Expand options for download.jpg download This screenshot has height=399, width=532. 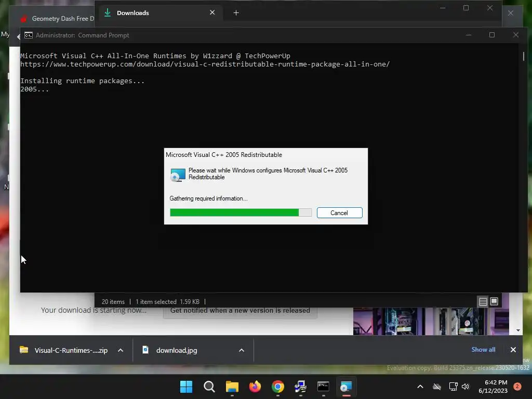click(x=242, y=351)
